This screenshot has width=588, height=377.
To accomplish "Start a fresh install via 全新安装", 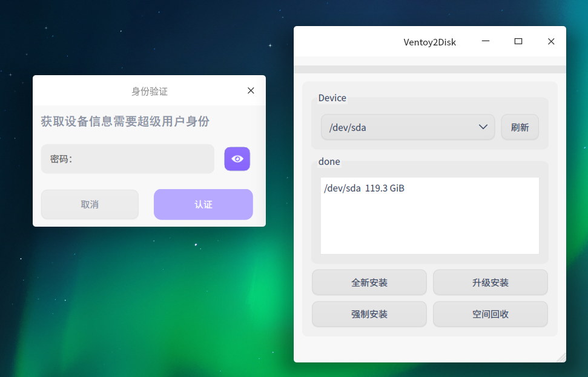I will coord(369,282).
